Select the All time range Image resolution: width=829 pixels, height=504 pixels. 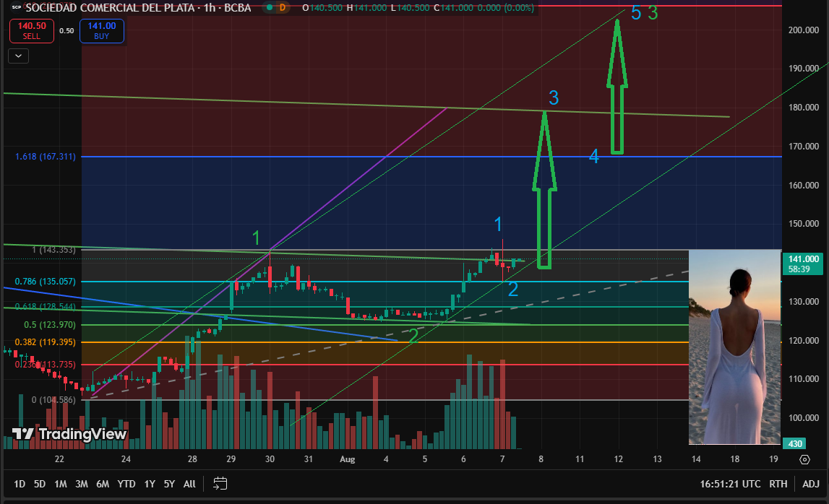[189, 484]
